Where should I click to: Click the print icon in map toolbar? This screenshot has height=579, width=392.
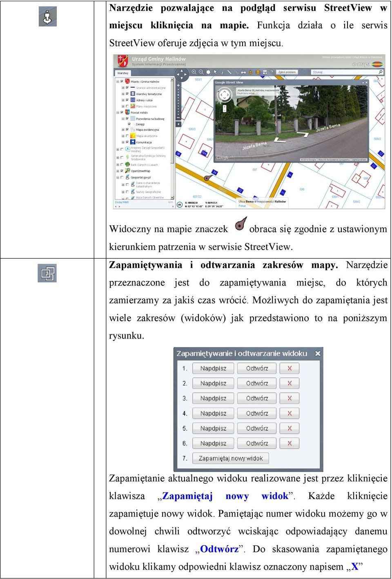[244, 72]
